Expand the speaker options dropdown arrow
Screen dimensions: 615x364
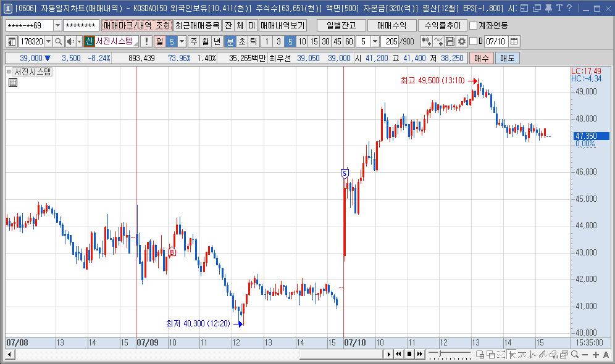click(79, 41)
